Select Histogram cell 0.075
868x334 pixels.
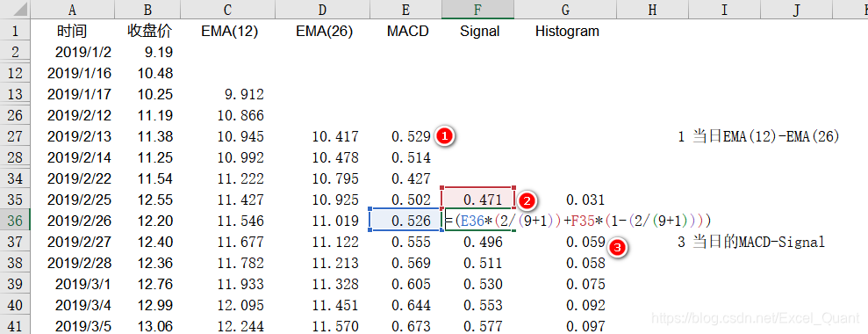[565, 284]
